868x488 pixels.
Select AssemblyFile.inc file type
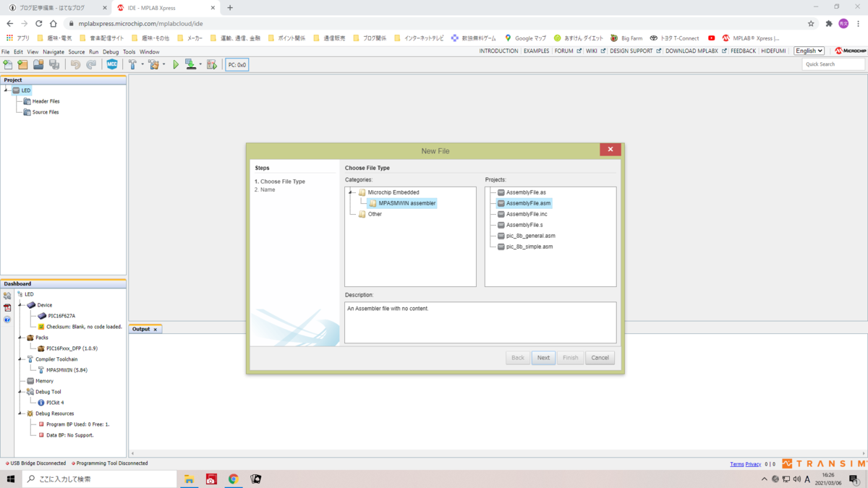point(522,214)
